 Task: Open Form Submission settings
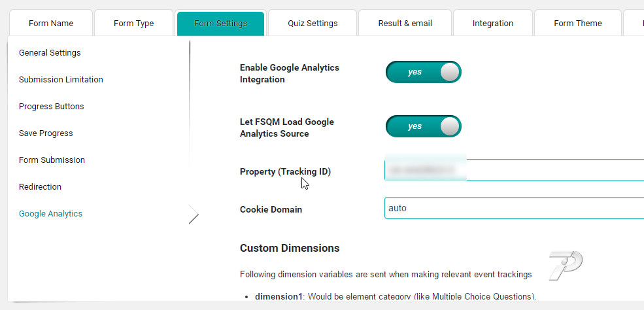coord(52,160)
